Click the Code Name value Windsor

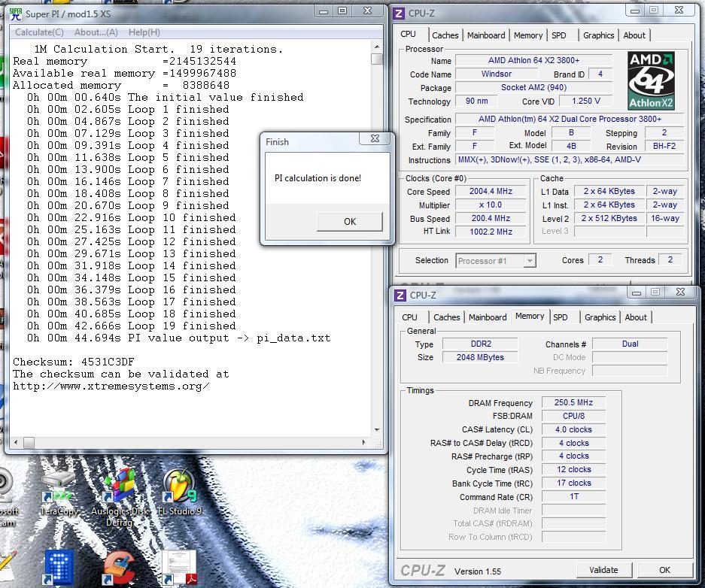pyautogui.click(x=497, y=74)
